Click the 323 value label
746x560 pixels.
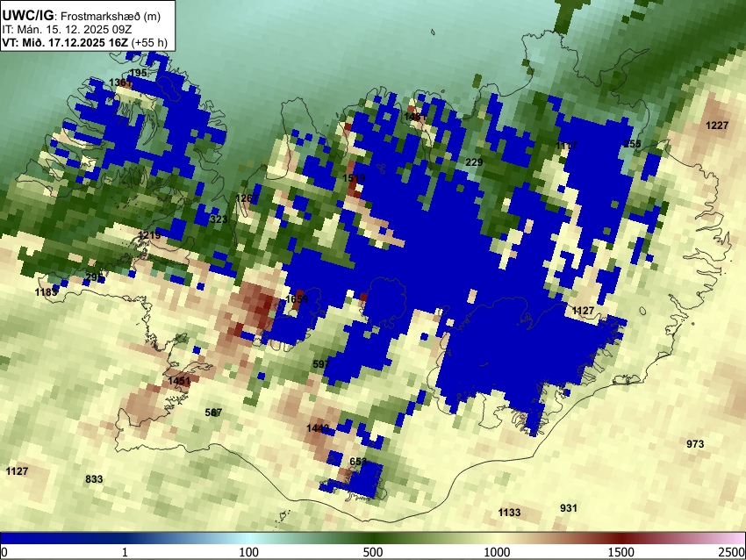tap(219, 219)
